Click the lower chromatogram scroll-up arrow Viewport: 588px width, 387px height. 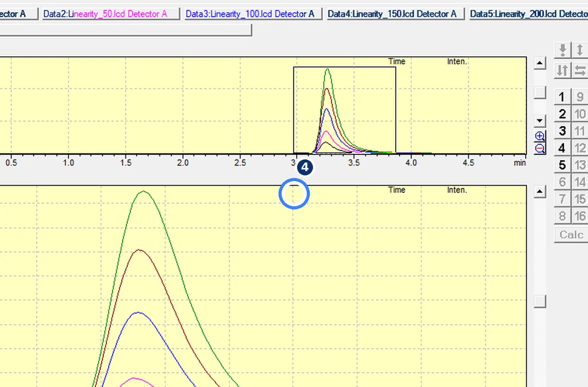pyautogui.click(x=540, y=191)
